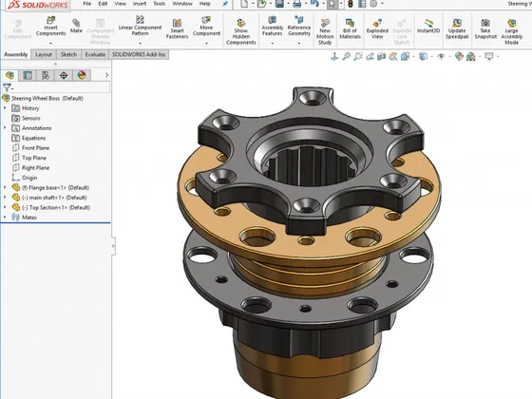Open DimXpertManager tab

point(64,75)
